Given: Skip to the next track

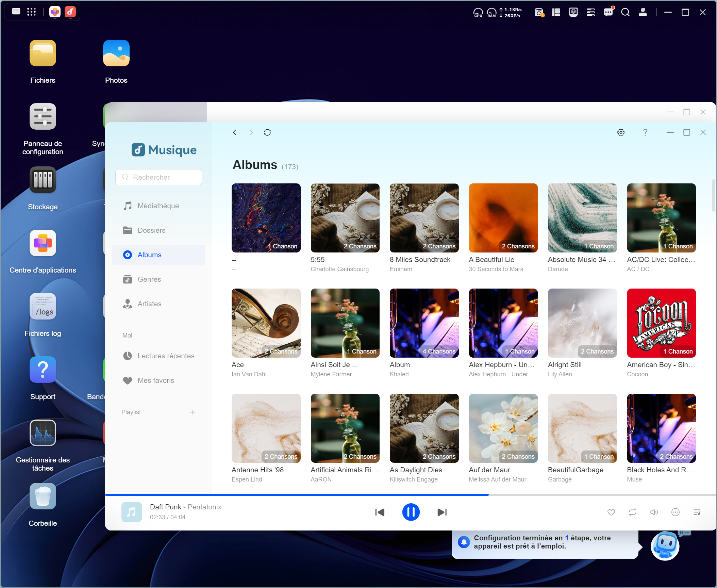Looking at the screenshot, I should pos(442,512).
